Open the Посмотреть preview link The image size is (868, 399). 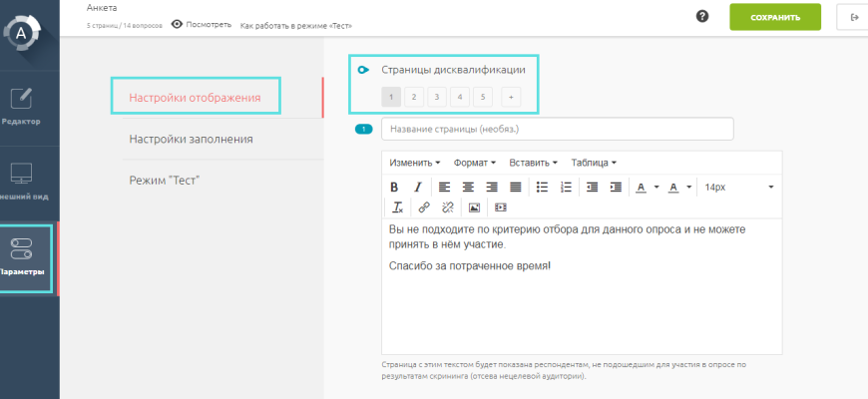[201, 24]
